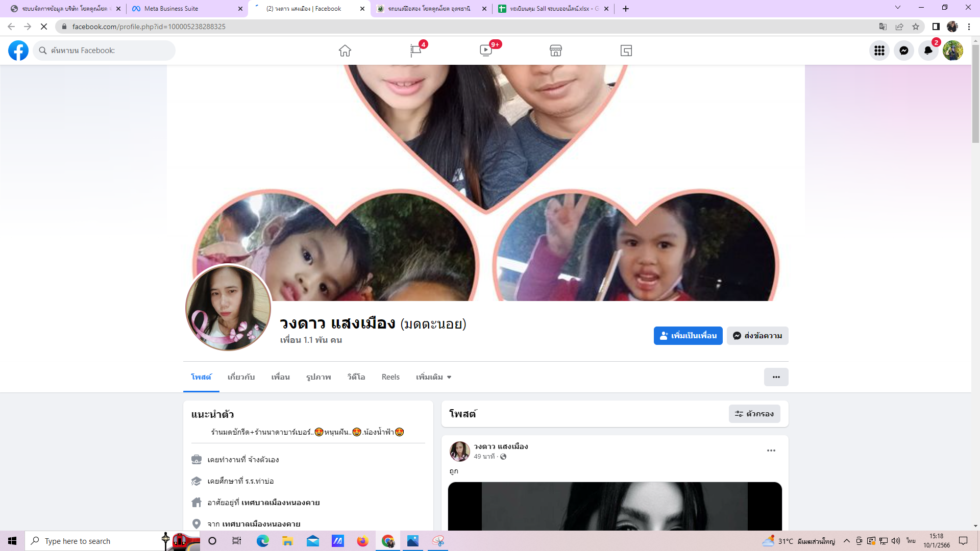Screen dimensions: 980x551
Task: Open the Marketplace storefront icon
Action: point(556,51)
